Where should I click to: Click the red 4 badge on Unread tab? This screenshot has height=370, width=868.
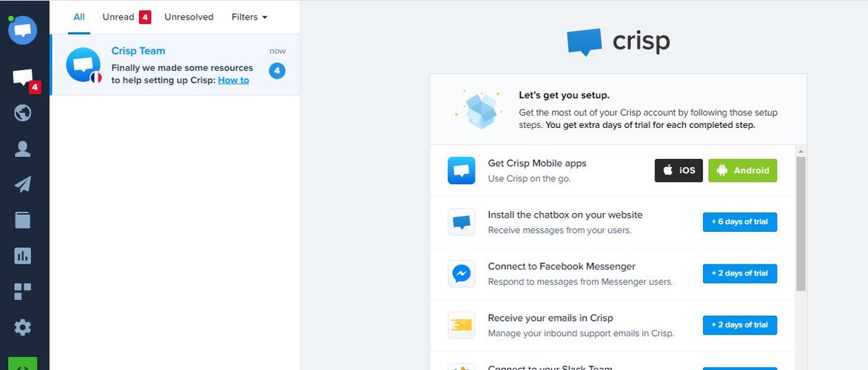[145, 17]
